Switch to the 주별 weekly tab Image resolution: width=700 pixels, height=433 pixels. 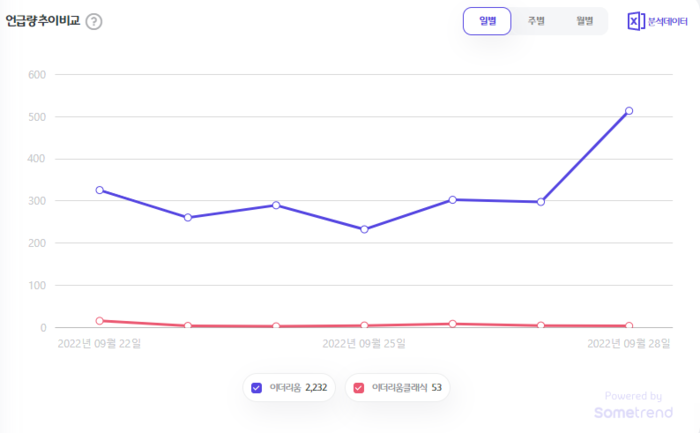pyautogui.click(x=536, y=21)
